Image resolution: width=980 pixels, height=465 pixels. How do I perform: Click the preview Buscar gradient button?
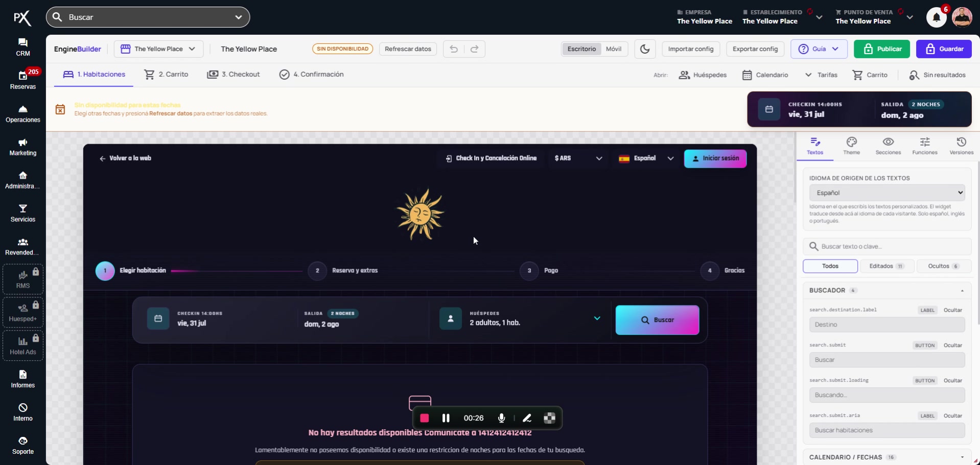tap(658, 320)
